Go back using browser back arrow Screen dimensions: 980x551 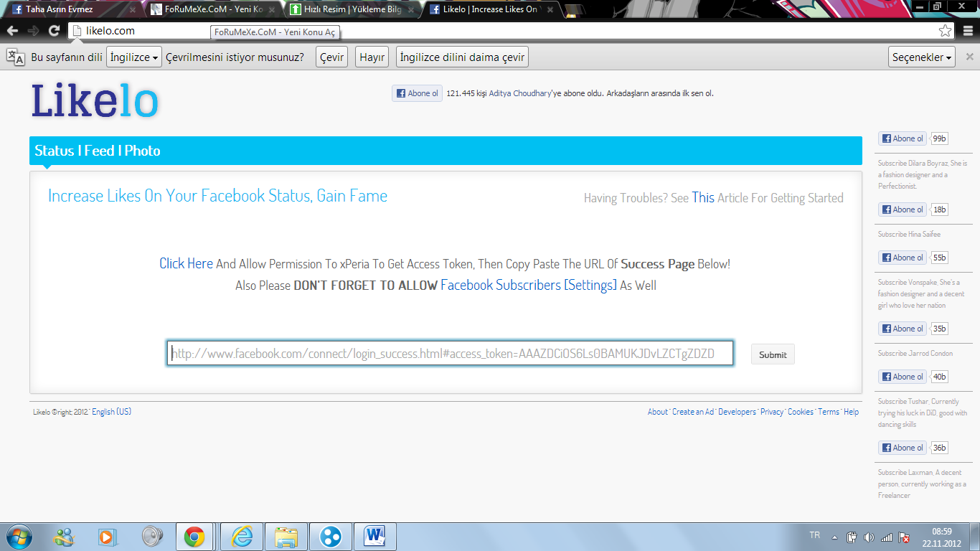click(x=12, y=31)
